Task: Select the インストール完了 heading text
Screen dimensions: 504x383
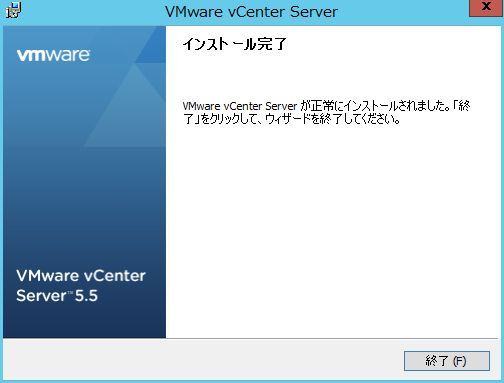Action: (235, 44)
